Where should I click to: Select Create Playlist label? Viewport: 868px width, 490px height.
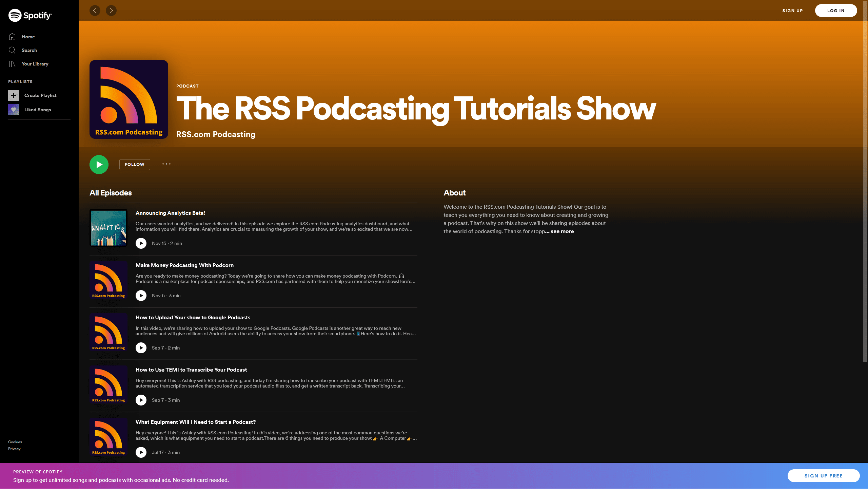pos(40,95)
